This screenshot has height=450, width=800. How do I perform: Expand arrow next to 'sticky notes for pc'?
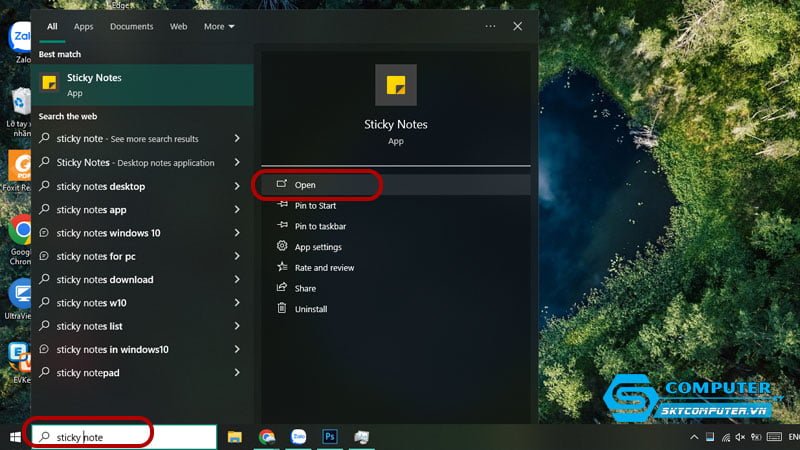click(x=237, y=256)
